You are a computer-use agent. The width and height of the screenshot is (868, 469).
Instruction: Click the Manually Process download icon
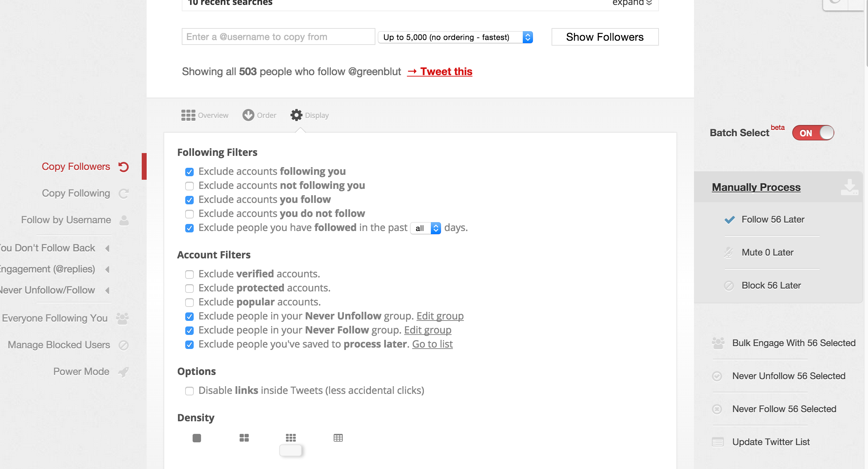pyautogui.click(x=849, y=187)
